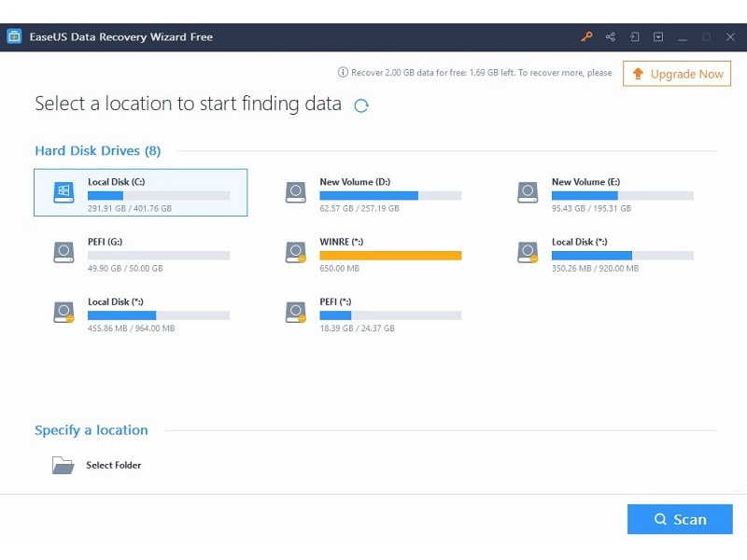Click the 18.39 GB / 24.37 GB text
The width and height of the screenshot is (747, 560).
click(358, 329)
